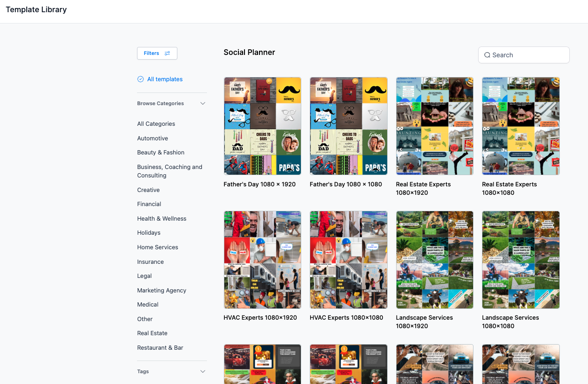Open the Medical category
Screen dimensions: 588x384
[148, 305]
